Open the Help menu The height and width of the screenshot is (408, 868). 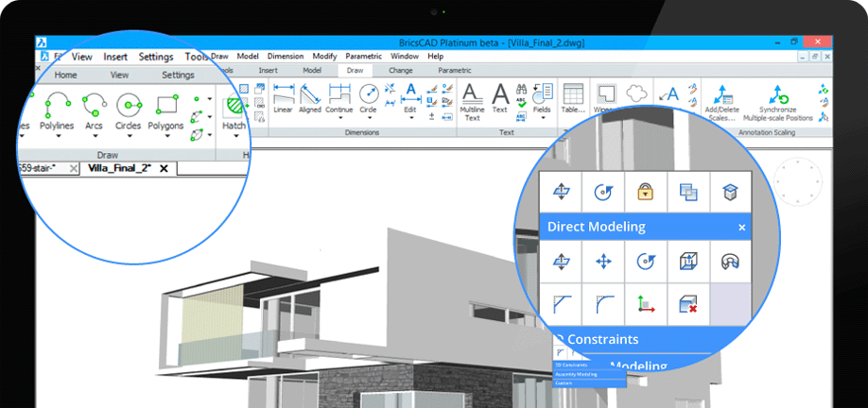click(x=436, y=57)
